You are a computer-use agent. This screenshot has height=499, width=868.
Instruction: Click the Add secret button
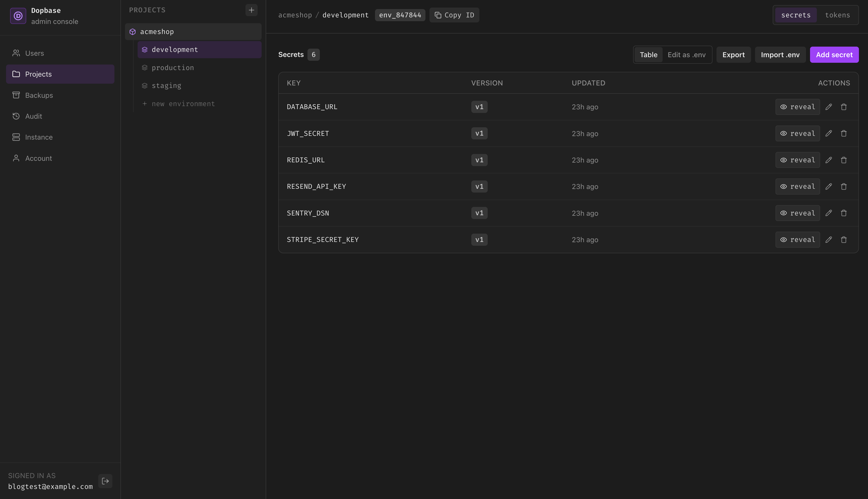tap(834, 55)
